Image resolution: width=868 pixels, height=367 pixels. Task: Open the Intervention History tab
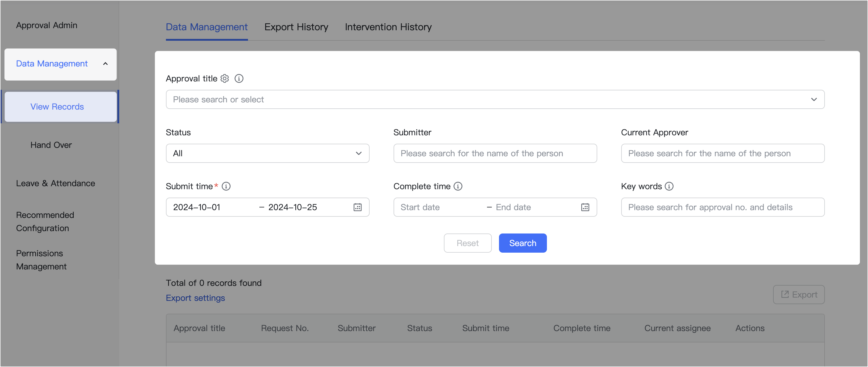tap(388, 27)
